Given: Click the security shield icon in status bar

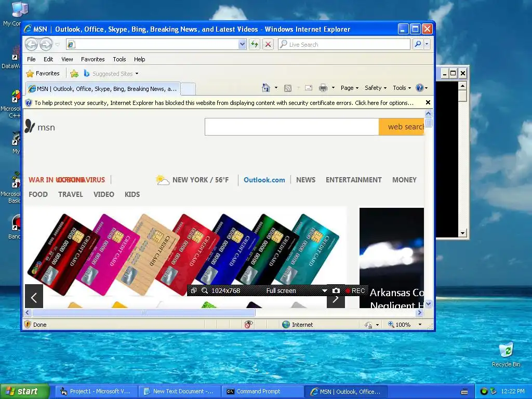Looking at the screenshot, I should click(x=28, y=324).
